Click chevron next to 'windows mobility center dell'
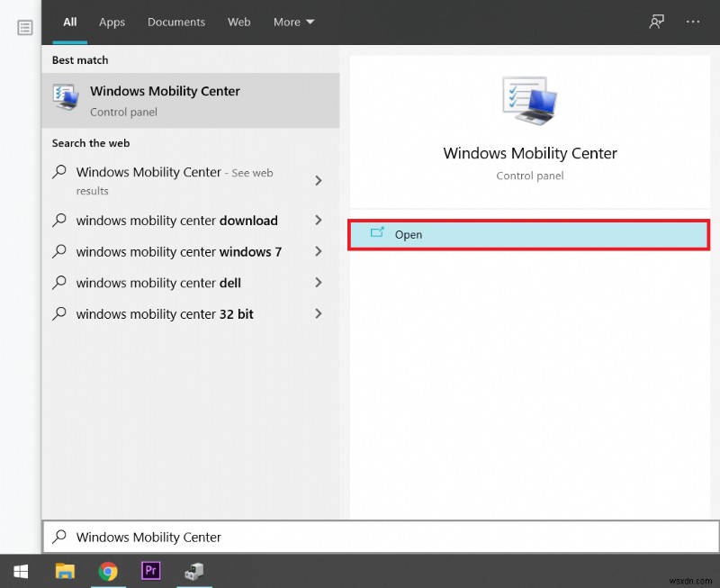Image resolution: width=720 pixels, height=588 pixels. click(x=318, y=283)
